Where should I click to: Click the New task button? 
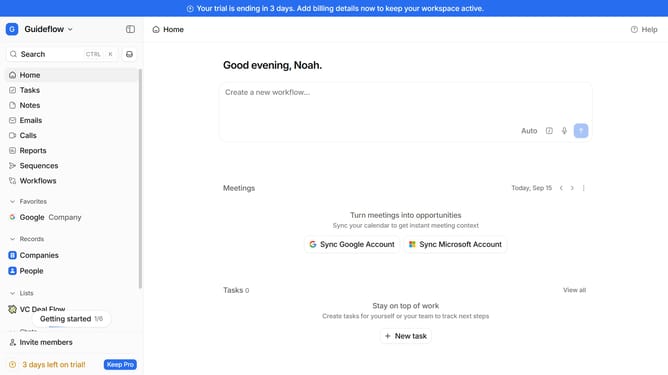click(406, 336)
